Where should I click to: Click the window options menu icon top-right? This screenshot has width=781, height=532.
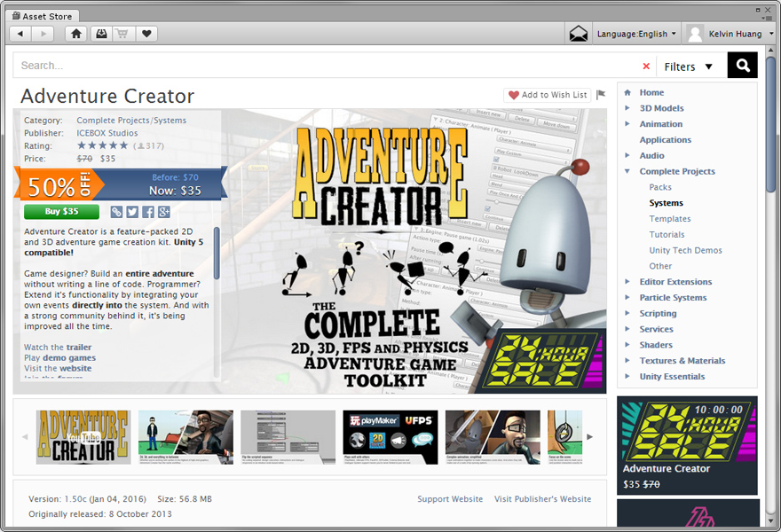(768, 18)
